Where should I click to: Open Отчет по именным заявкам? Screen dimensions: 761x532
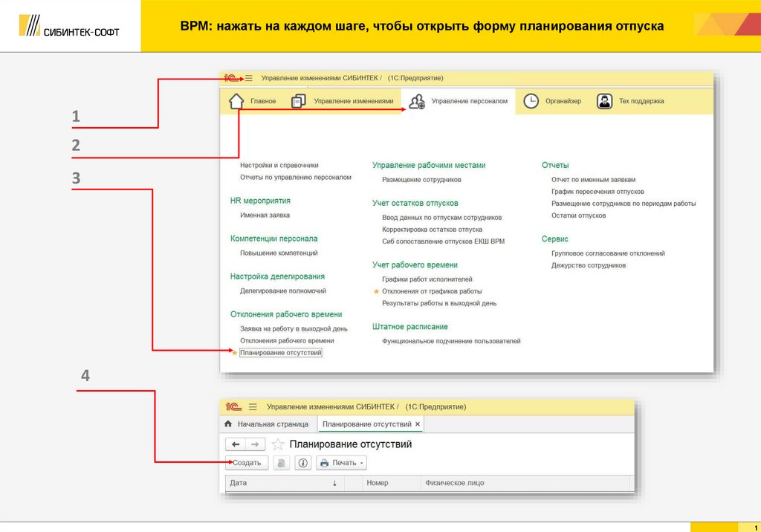[594, 180]
